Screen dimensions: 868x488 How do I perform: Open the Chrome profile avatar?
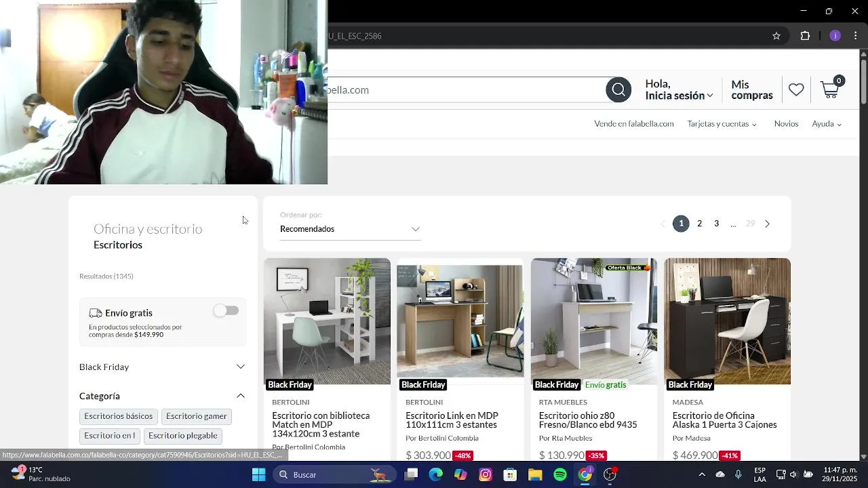[x=835, y=36]
